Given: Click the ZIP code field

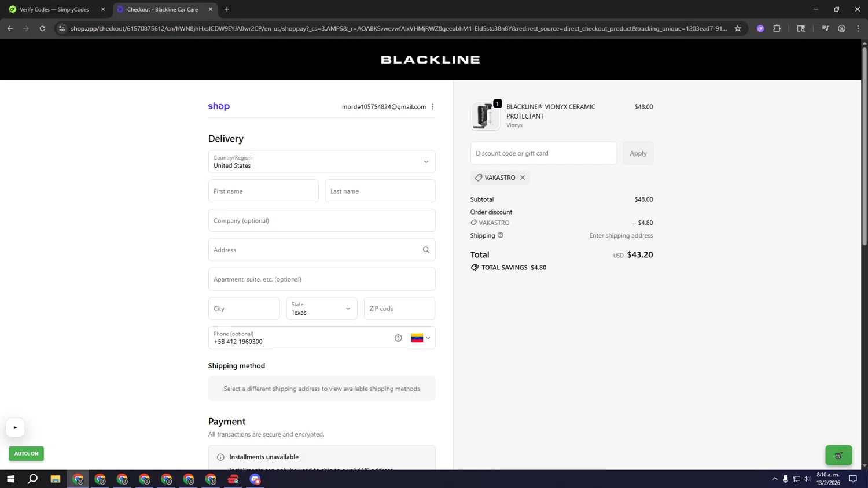Looking at the screenshot, I should (x=399, y=308).
